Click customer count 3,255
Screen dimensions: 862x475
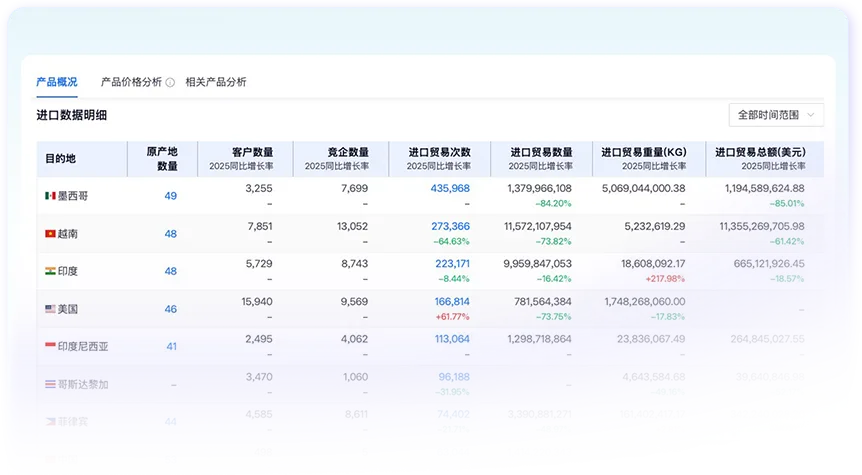coord(258,188)
